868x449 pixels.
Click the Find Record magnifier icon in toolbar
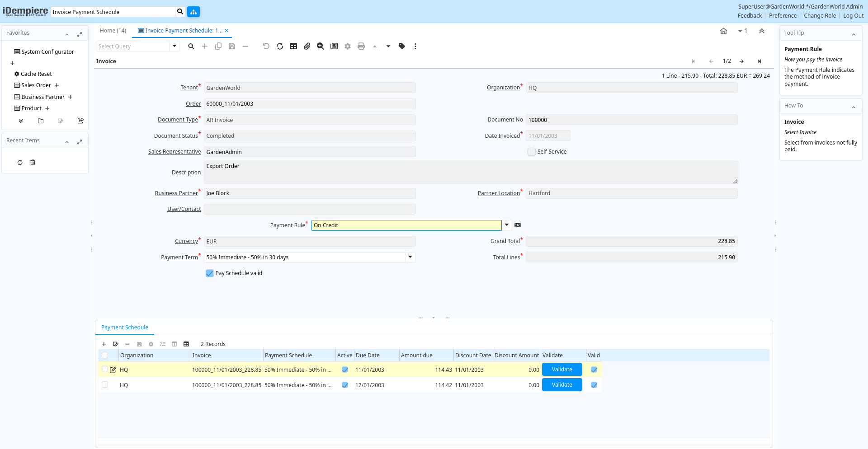(x=191, y=46)
